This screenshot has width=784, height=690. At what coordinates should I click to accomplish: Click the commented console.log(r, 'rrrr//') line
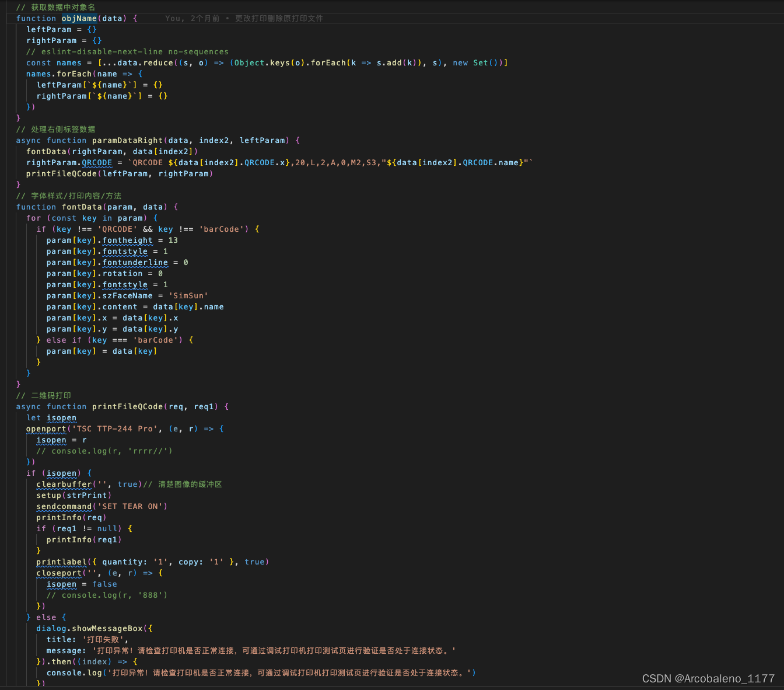tap(104, 451)
